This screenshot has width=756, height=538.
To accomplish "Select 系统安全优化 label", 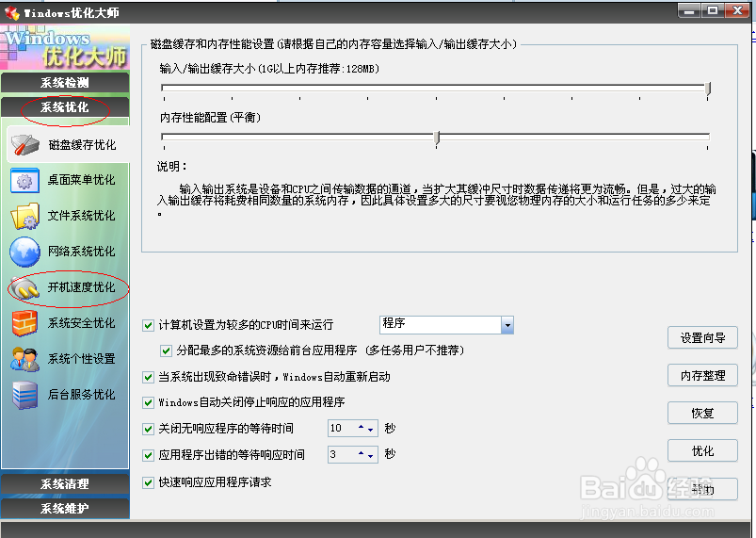I will [82, 323].
